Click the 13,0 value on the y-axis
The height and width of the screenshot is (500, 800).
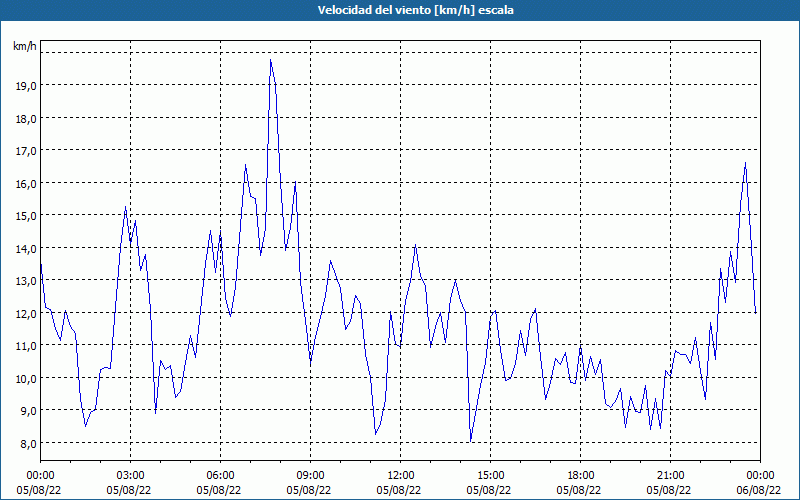(26, 281)
